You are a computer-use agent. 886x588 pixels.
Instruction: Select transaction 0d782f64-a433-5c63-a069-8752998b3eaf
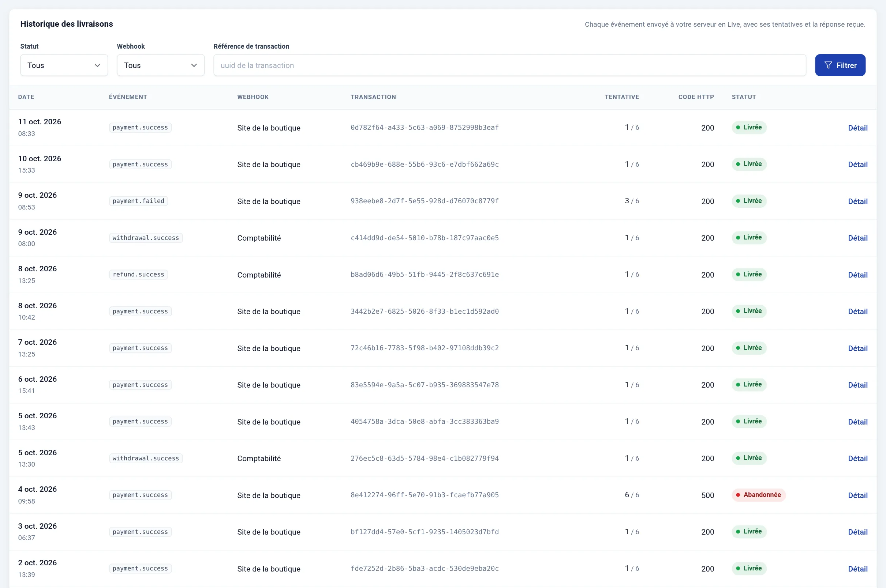[425, 128]
